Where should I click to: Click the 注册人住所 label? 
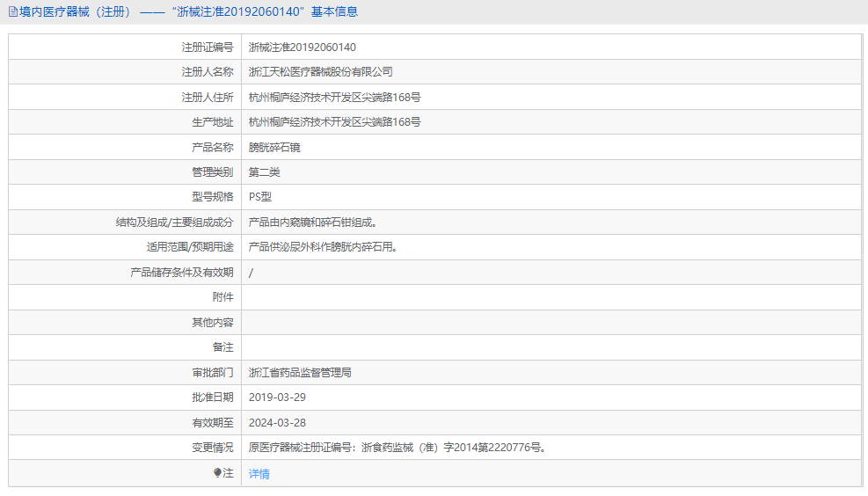208,98
